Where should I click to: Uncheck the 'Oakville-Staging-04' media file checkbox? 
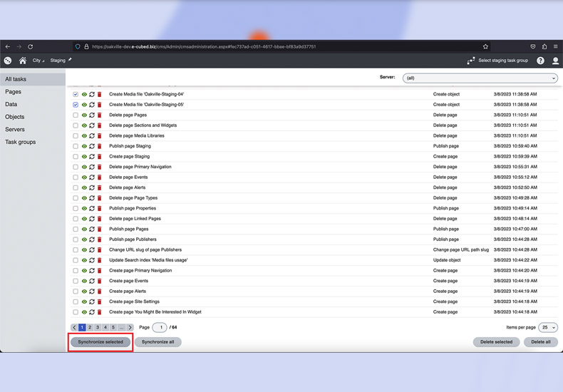click(x=76, y=94)
